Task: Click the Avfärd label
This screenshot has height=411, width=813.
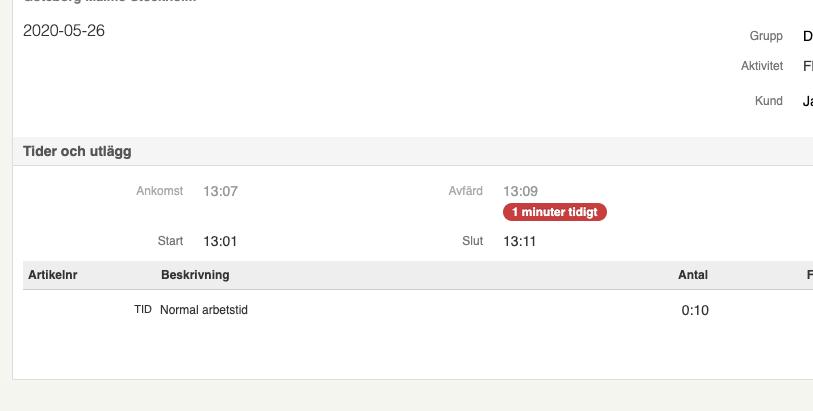Action: pyautogui.click(x=466, y=191)
